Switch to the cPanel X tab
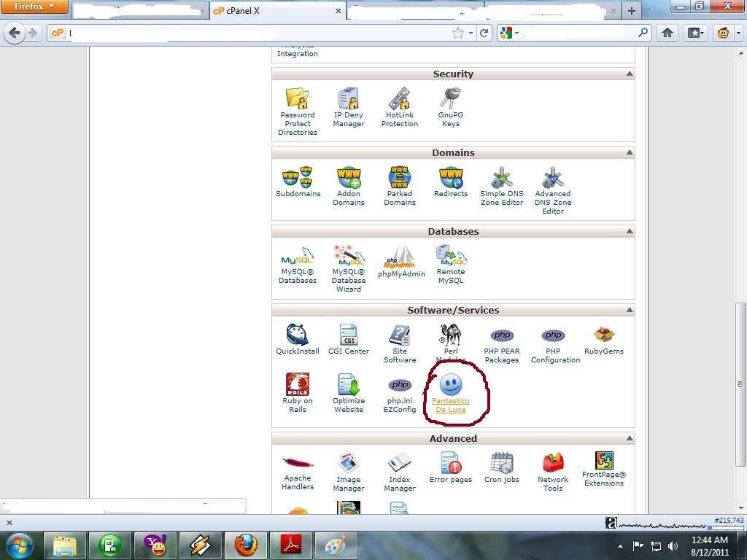This screenshot has height=560, width=747. [277, 10]
